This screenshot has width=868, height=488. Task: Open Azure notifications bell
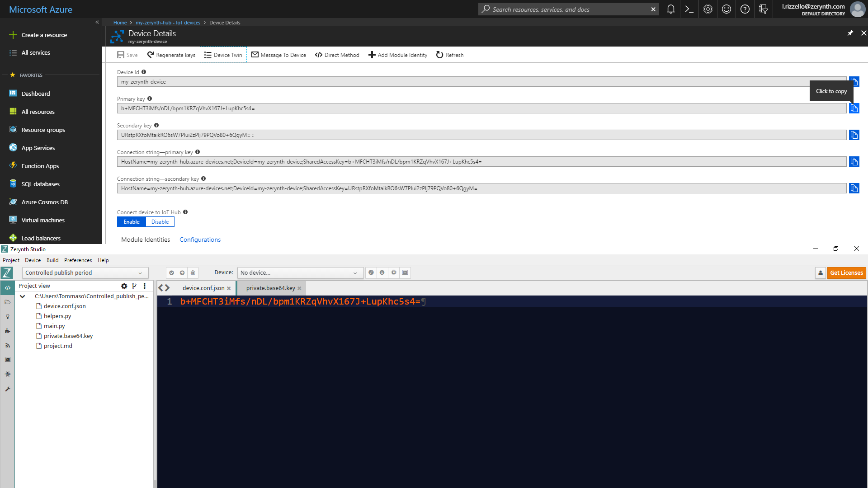click(671, 9)
